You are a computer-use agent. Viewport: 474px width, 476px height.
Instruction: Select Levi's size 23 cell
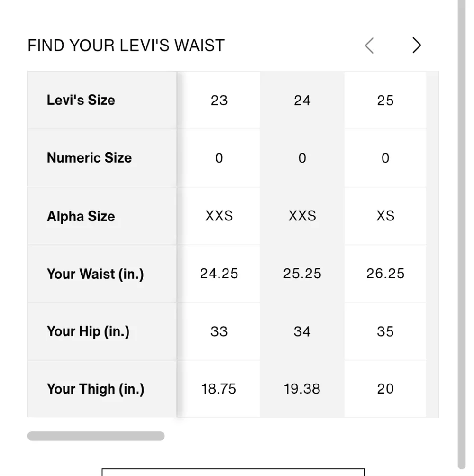[x=219, y=101]
